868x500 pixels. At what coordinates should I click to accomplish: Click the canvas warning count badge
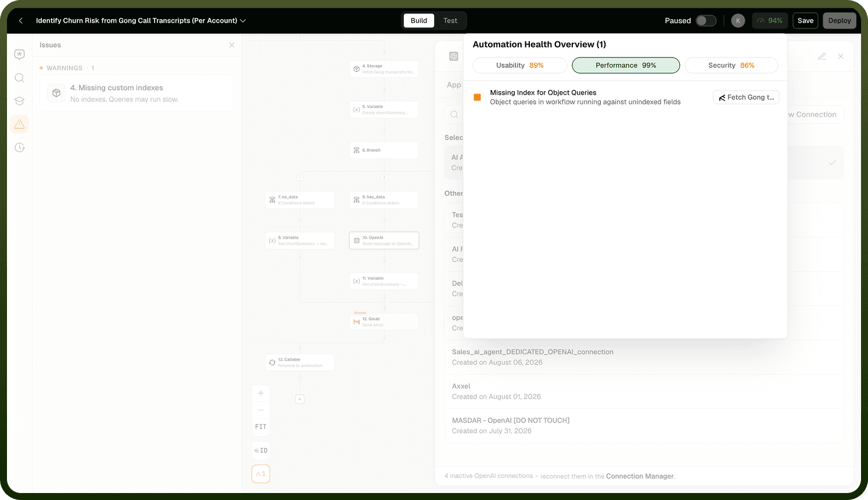click(x=261, y=474)
